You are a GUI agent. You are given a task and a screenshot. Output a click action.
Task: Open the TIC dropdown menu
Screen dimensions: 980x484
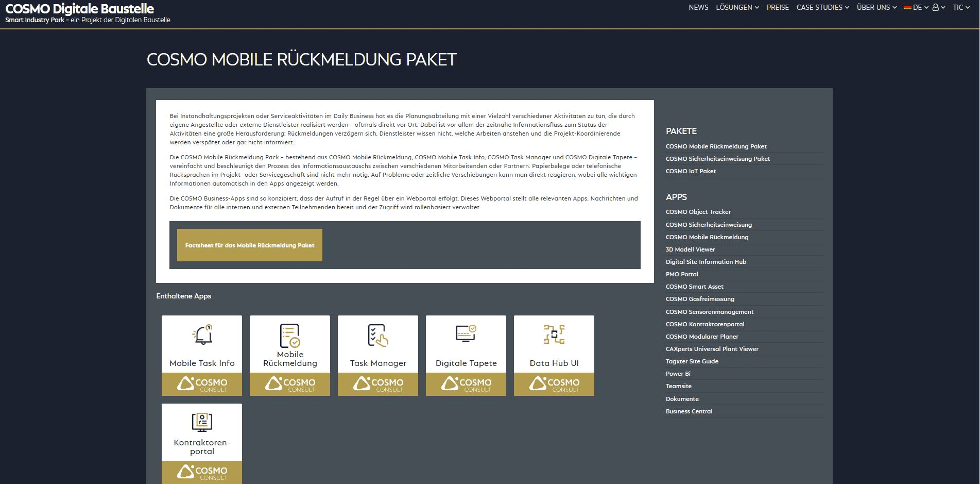[961, 7]
